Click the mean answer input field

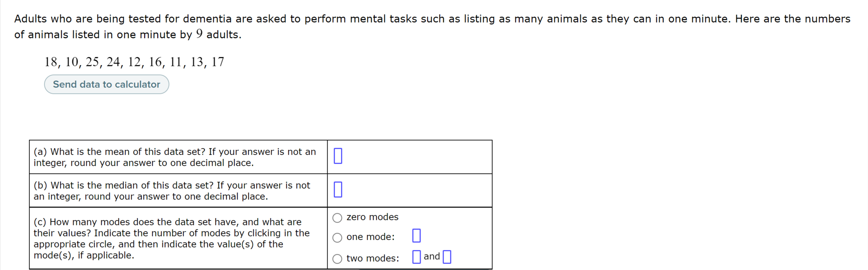pos(338,156)
